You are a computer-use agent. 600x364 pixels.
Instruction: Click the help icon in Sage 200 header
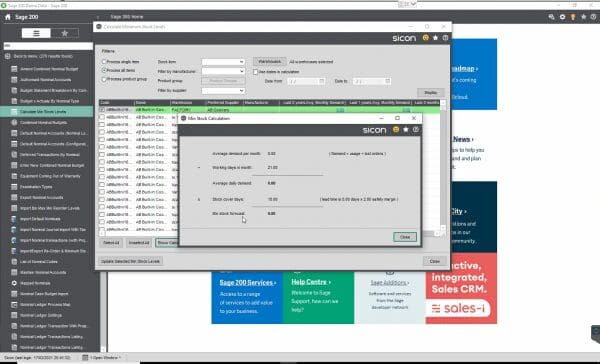click(x=593, y=17)
